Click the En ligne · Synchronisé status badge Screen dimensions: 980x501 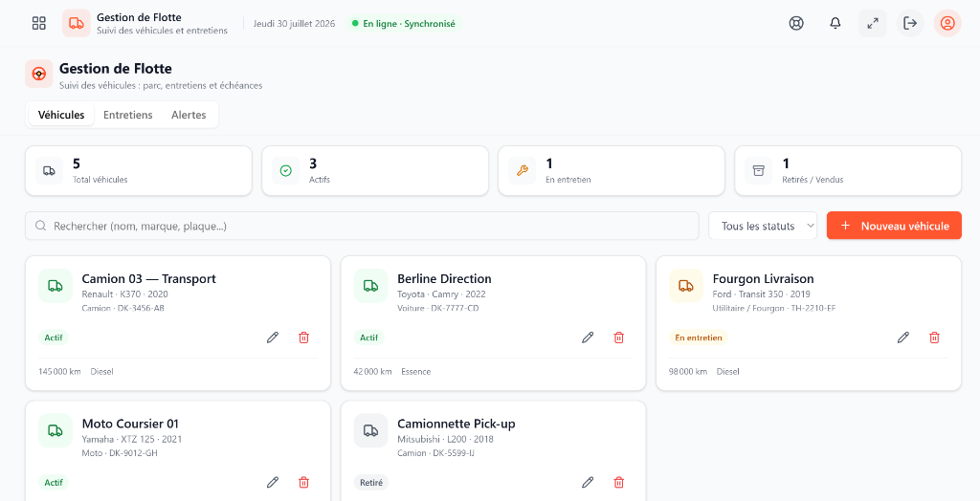(405, 24)
